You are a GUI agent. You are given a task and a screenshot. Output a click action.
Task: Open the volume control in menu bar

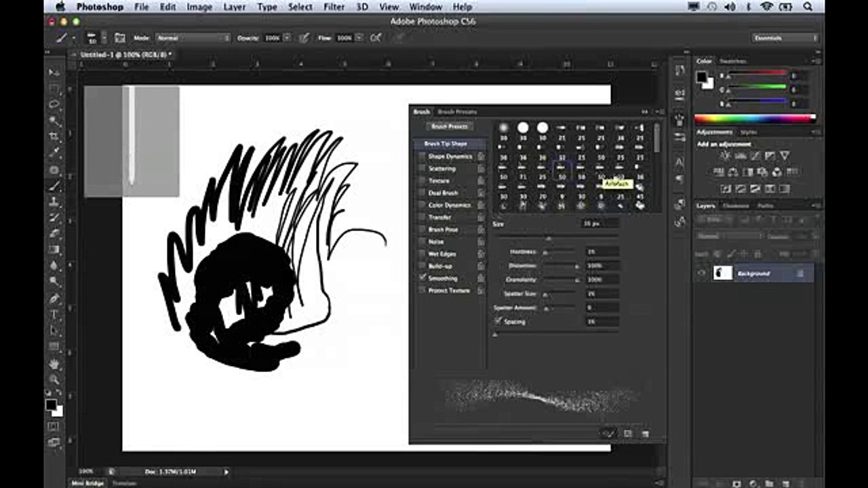tap(730, 7)
